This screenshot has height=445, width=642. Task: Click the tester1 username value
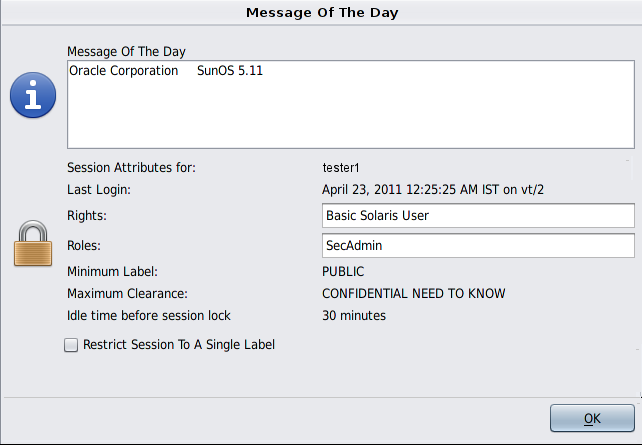tap(341, 168)
